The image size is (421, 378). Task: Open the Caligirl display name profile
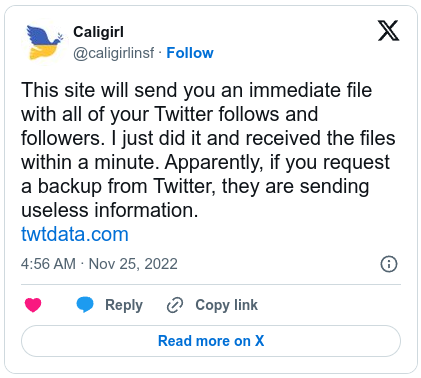coord(98,32)
